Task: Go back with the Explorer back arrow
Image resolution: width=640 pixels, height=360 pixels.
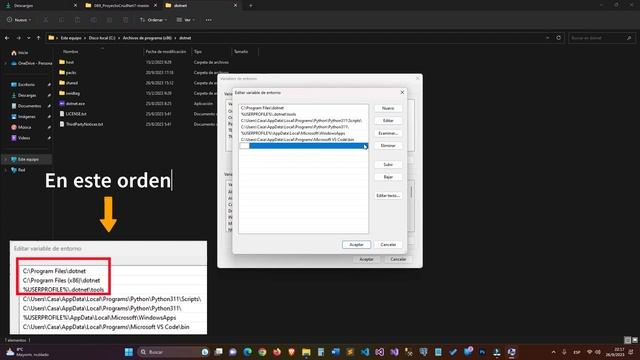Action: pos(7,38)
